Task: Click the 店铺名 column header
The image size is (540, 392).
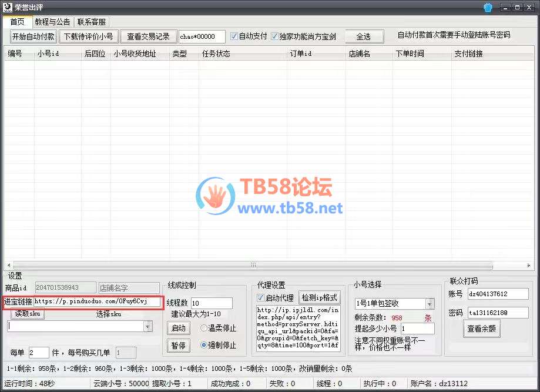Action: coord(369,53)
